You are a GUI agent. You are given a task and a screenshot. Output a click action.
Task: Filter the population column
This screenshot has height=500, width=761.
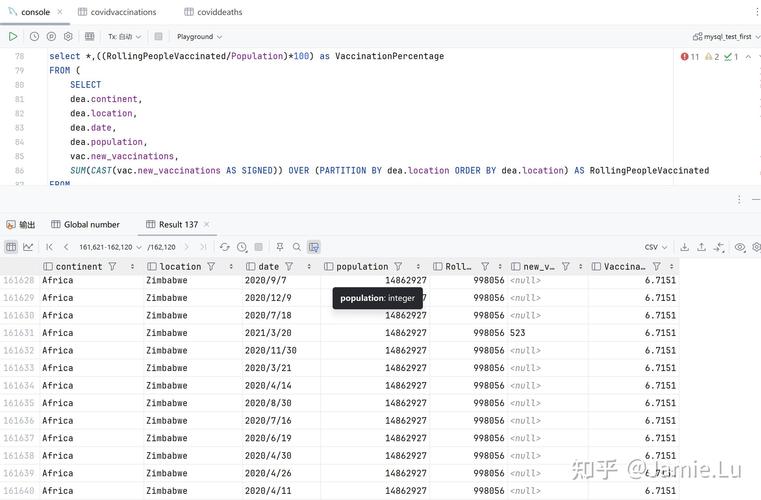coord(398,267)
